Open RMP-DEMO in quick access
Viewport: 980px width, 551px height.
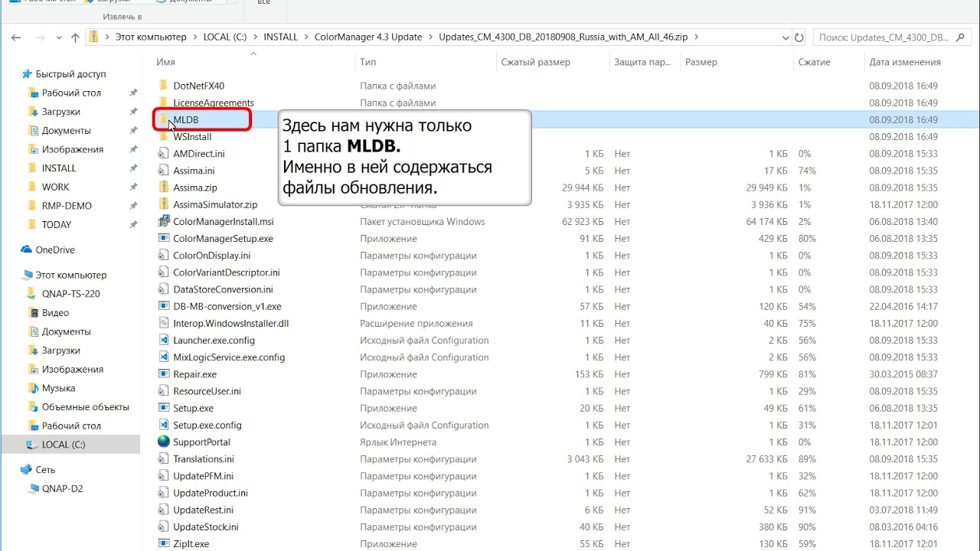[67, 206]
